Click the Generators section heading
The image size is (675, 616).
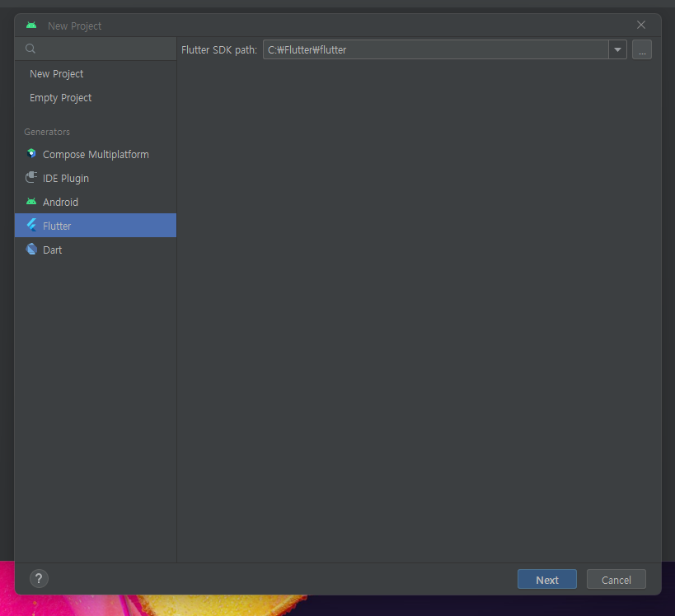pyautogui.click(x=47, y=132)
